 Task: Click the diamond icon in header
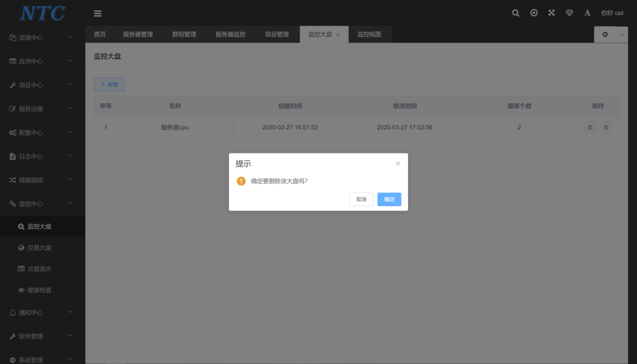coord(569,13)
